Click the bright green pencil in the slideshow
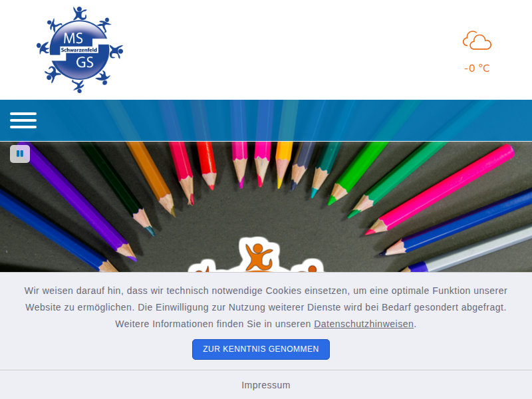The image size is (532, 399). (x=357, y=174)
